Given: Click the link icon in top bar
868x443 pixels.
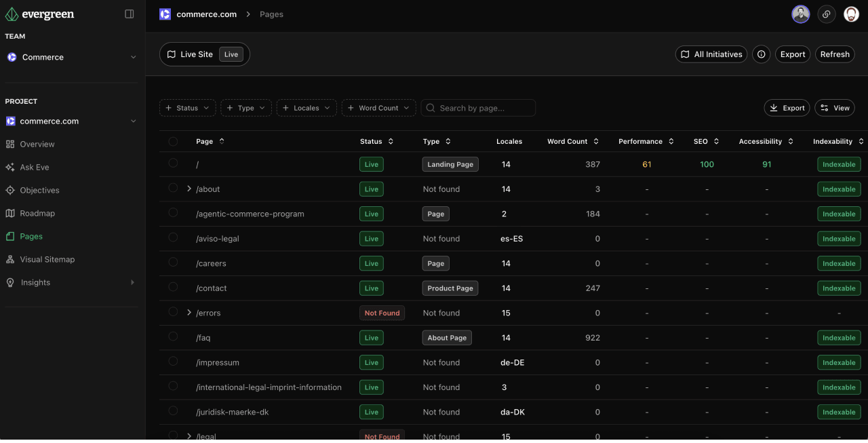Looking at the screenshot, I should (826, 14).
